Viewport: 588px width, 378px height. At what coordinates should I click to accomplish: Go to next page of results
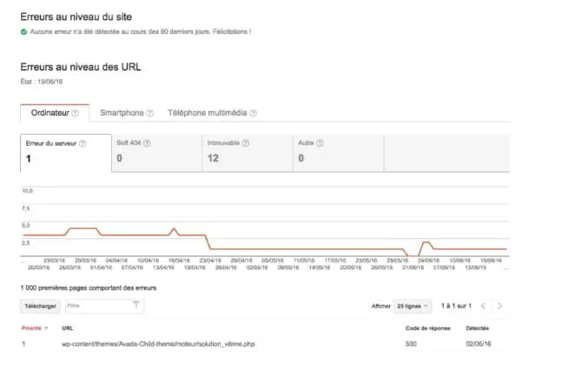coord(499,306)
